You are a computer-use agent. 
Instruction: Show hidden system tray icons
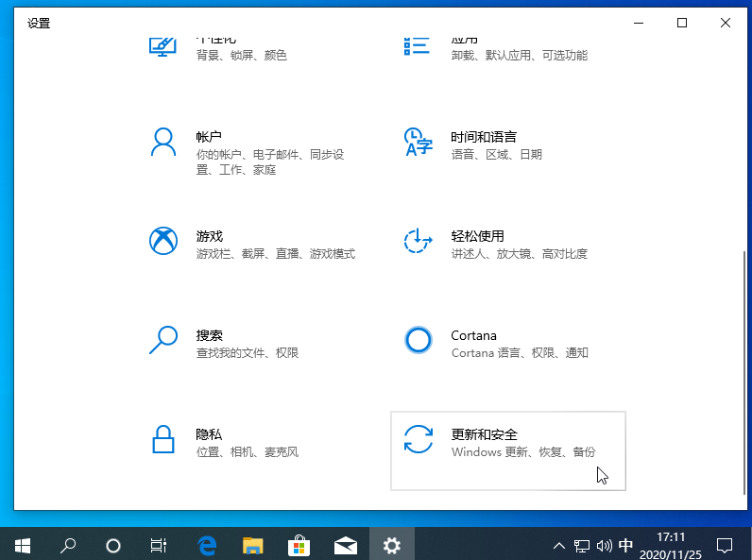[x=558, y=545]
